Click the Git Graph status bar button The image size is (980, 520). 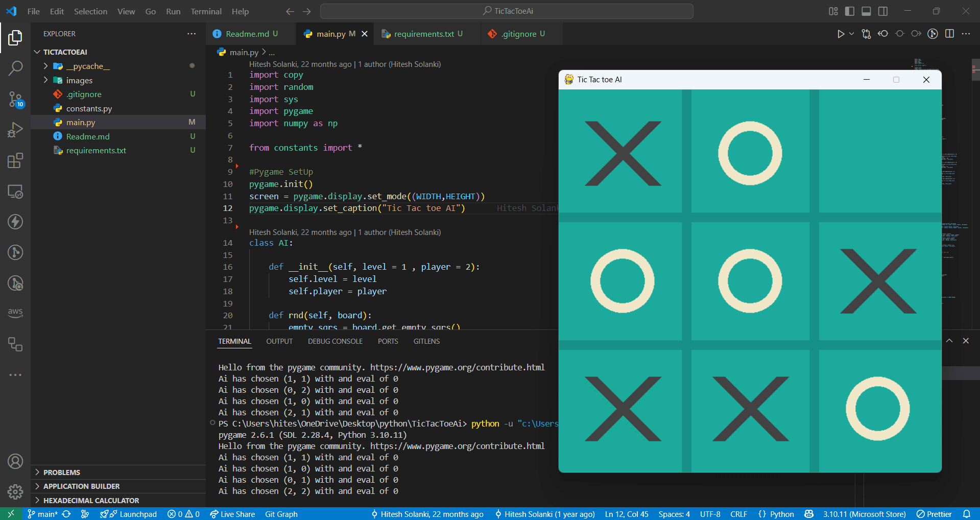pyautogui.click(x=281, y=514)
